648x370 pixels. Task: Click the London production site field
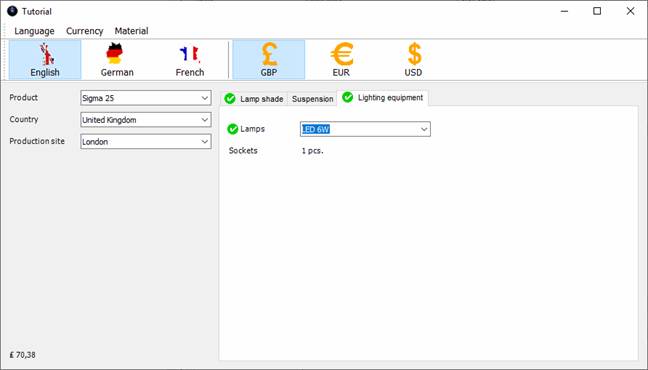click(146, 141)
